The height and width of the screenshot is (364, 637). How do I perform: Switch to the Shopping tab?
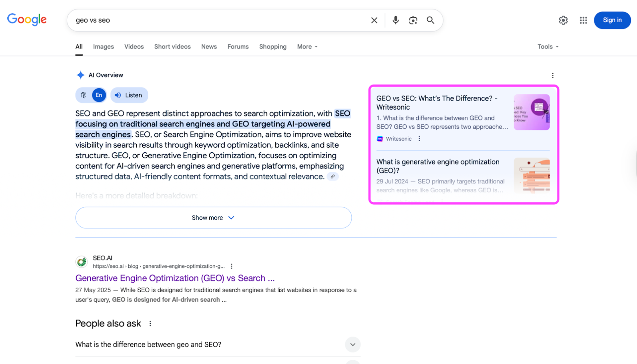click(273, 46)
